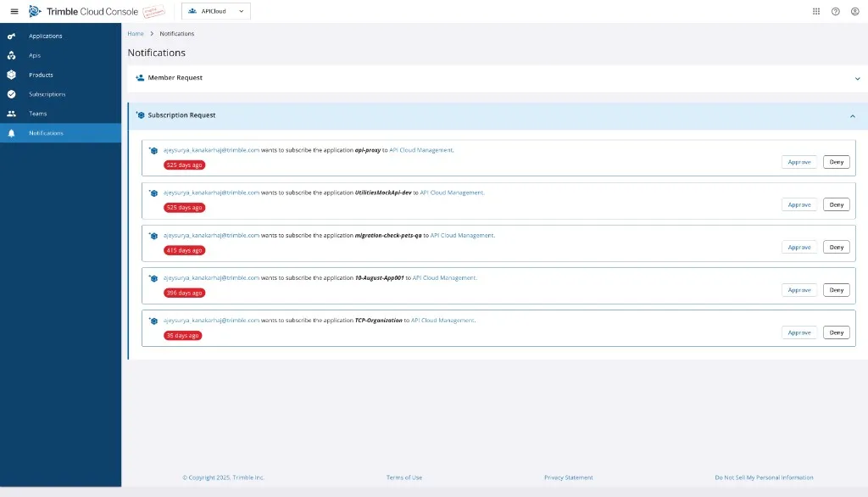Open API Cloud Management link in TCP-Organization row
The image size is (868, 497).
442,321
